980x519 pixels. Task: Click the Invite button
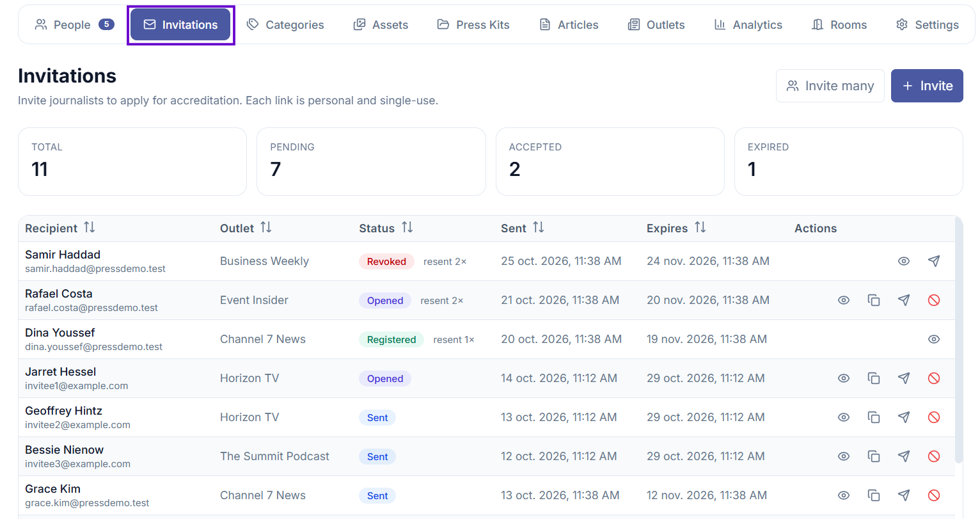(x=927, y=86)
